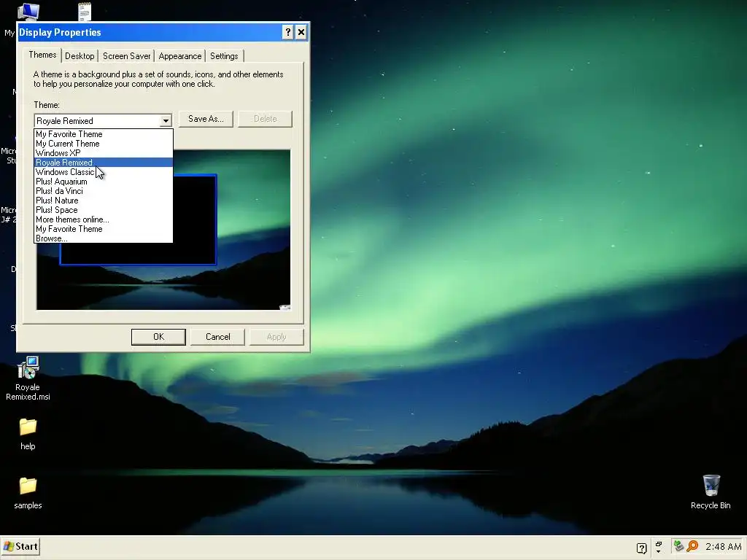
Task: Click the greyed Delete button
Action: tap(265, 119)
